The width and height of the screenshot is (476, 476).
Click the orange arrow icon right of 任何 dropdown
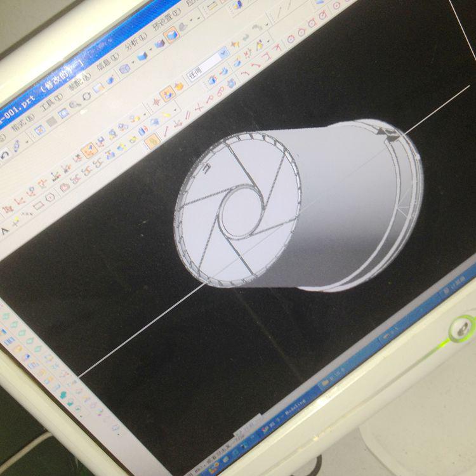pyautogui.click(x=235, y=44)
